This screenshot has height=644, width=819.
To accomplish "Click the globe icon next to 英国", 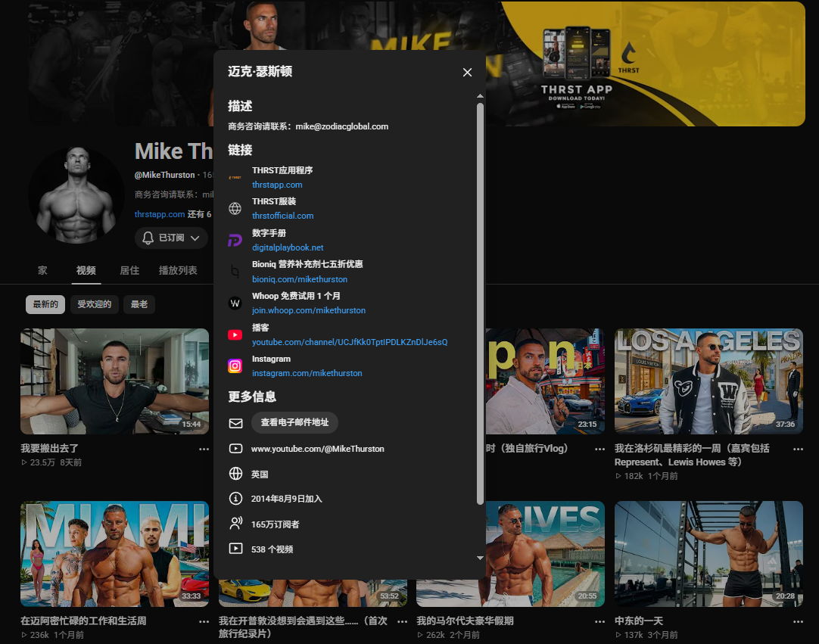I will click(235, 473).
